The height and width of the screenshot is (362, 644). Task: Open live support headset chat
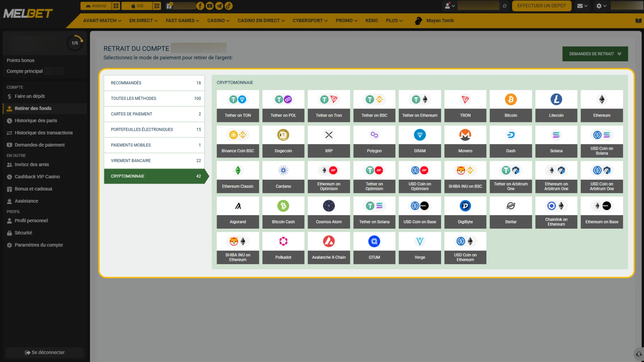click(x=639, y=354)
